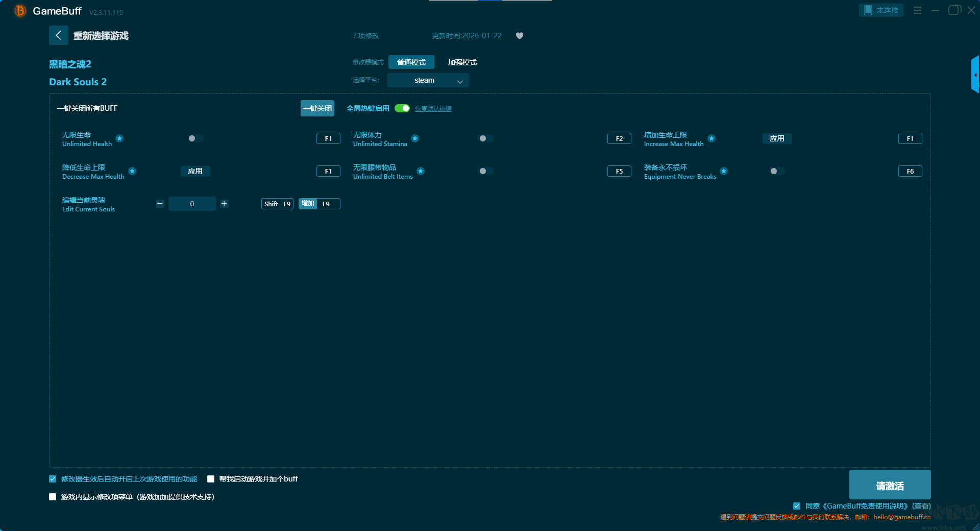Click the souls value input field
The height and width of the screenshot is (531, 980).
[x=192, y=204]
